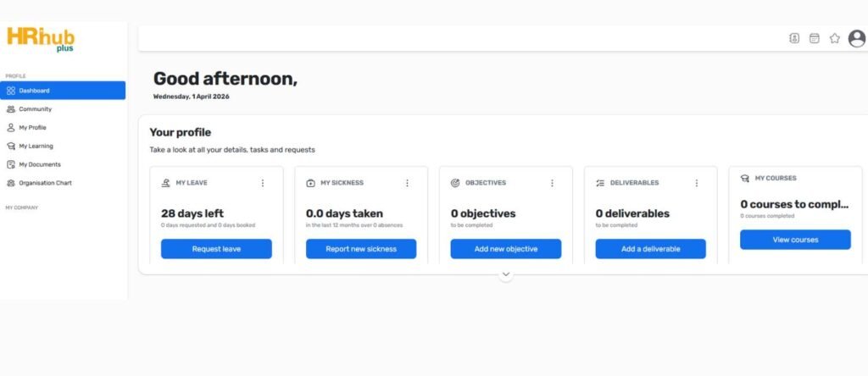Viewport: 868px width, 376px height.
Task: Go to Community in the sidebar
Action: click(x=36, y=109)
